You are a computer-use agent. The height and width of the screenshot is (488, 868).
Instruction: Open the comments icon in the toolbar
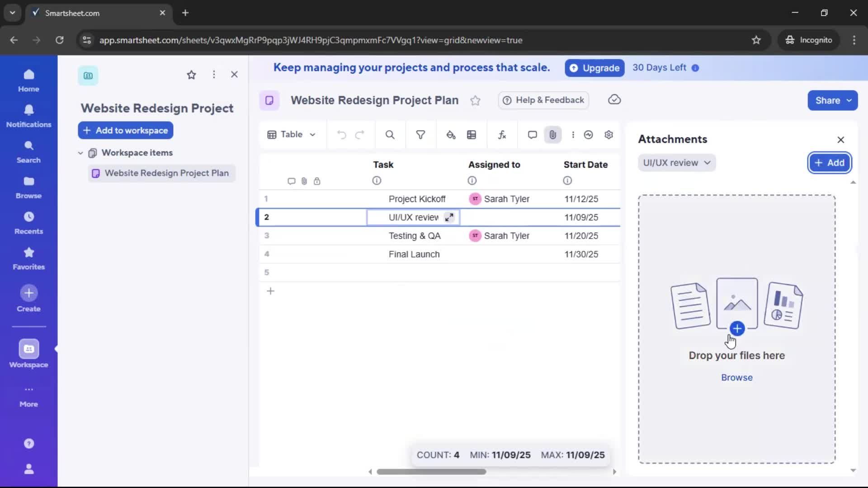click(x=532, y=135)
